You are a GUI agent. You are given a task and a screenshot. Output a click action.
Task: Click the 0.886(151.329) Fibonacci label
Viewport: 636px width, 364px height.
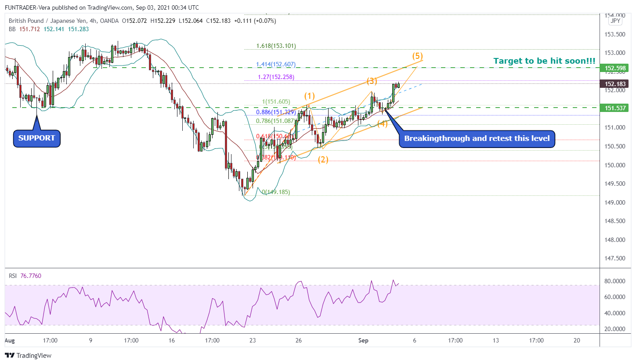[x=276, y=112]
